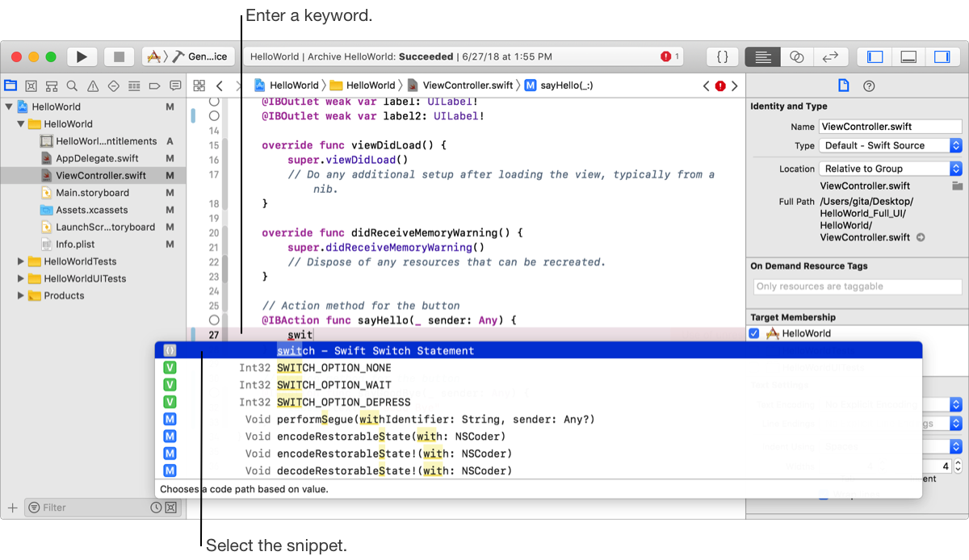Show the project navigator
969x560 pixels.
coord(10,86)
